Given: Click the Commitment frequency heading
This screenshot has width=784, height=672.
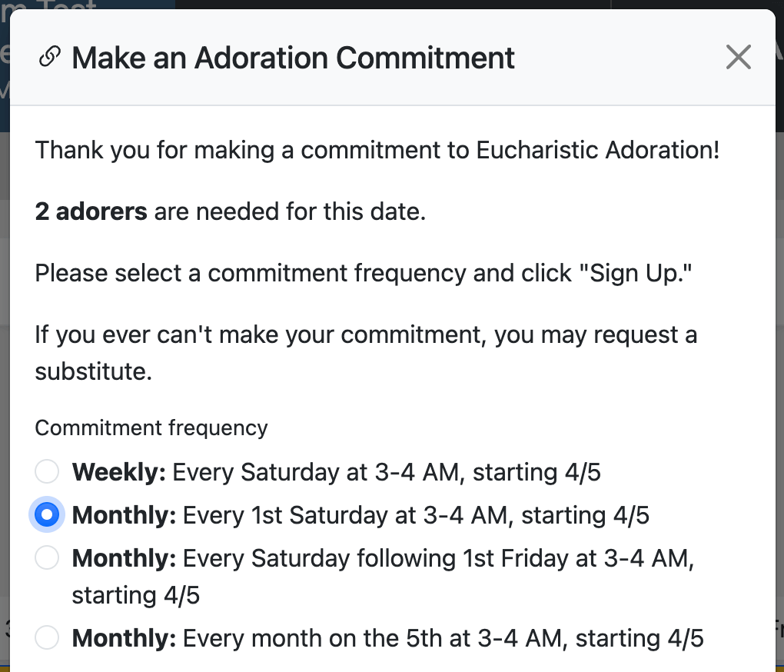Looking at the screenshot, I should (151, 427).
